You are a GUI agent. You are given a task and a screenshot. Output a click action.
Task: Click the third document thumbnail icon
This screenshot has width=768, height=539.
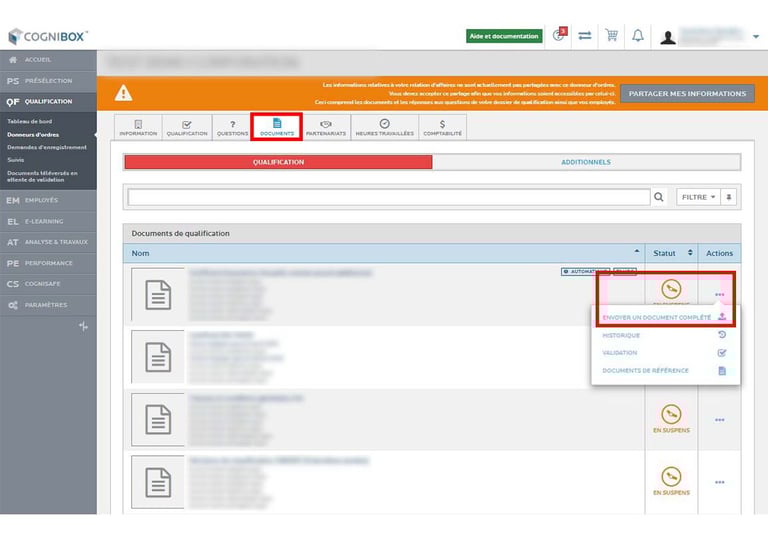tap(158, 419)
